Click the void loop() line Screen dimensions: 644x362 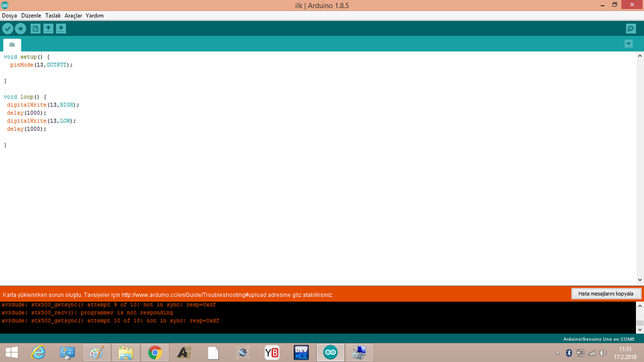(x=25, y=97)
